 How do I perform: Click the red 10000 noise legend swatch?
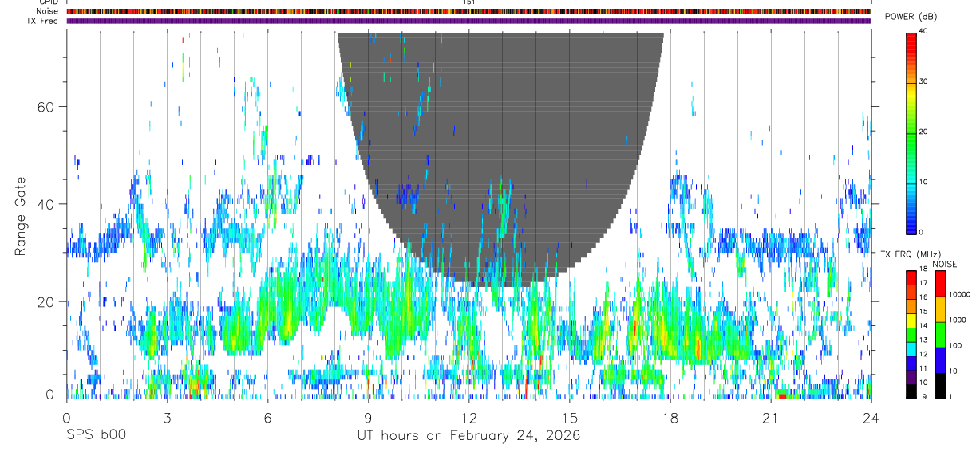(x=939, y=284)
